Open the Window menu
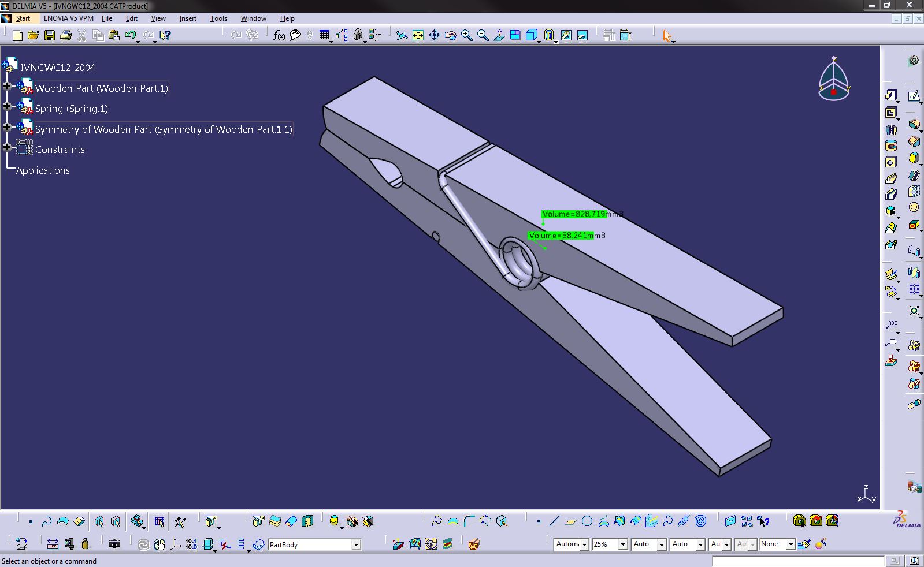This screenshot has width=924, height=567. click(253, 18)
